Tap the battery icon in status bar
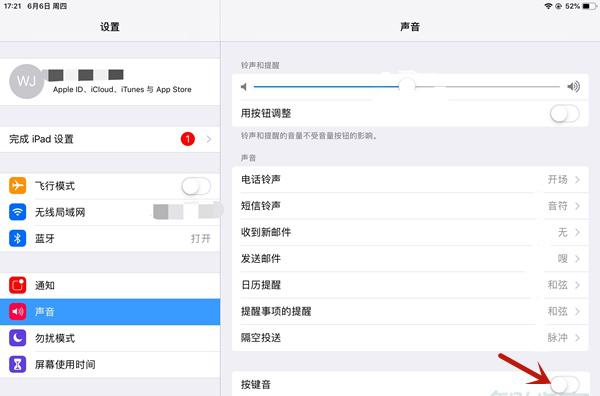 tap(589, 6)
